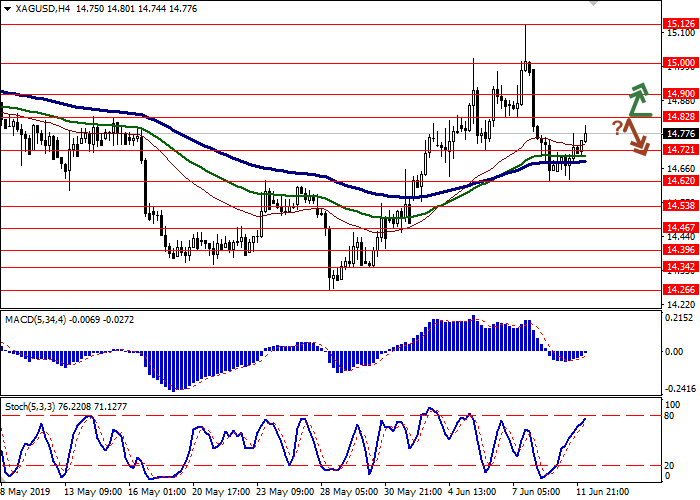The width and height of the screenshot is (700, 500).
Task: Click the 14.721 support level label
Action: [x=681, y=150]
